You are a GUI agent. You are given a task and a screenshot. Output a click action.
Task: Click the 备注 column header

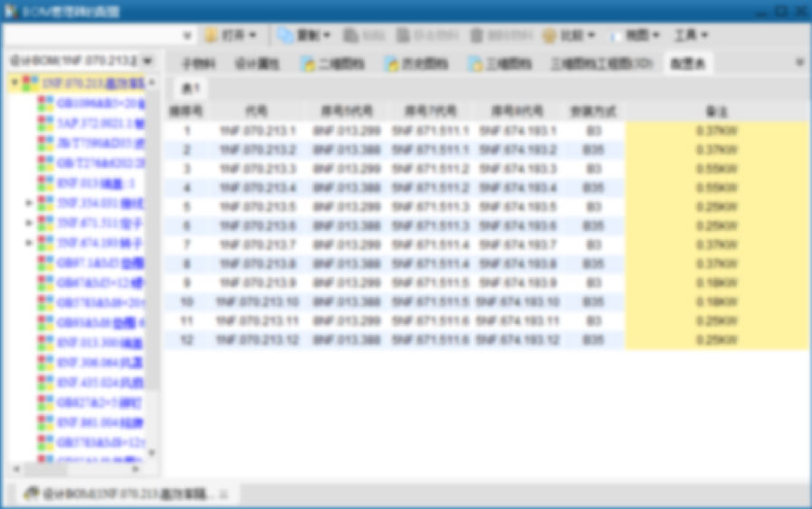717,111
